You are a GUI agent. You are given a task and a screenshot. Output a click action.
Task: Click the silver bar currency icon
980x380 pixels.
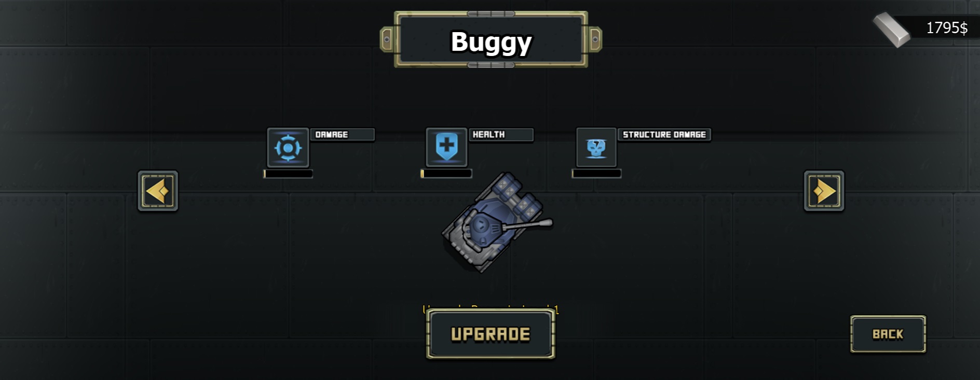pos(891,30)
